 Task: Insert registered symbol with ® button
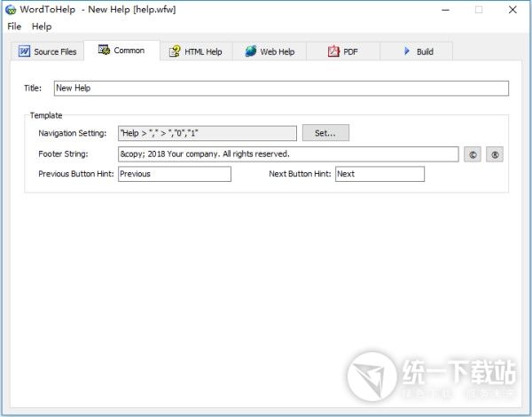[x=496, y=154]
